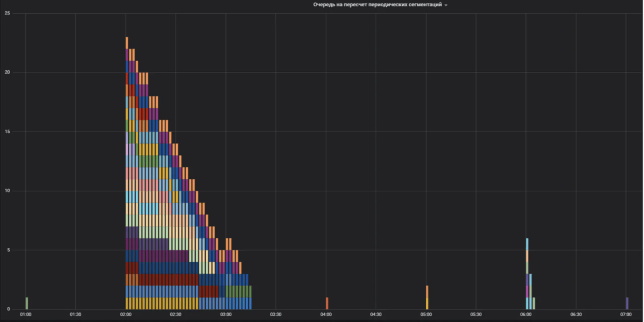Screen dimensions: 644x322
Task: Click the x-axis label 03:30
Action: (x=276, y=314)
